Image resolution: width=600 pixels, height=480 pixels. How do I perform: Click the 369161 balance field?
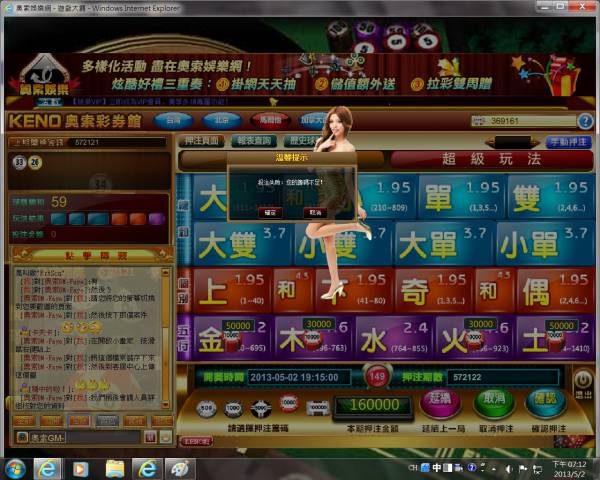click(x=523, y=121)
